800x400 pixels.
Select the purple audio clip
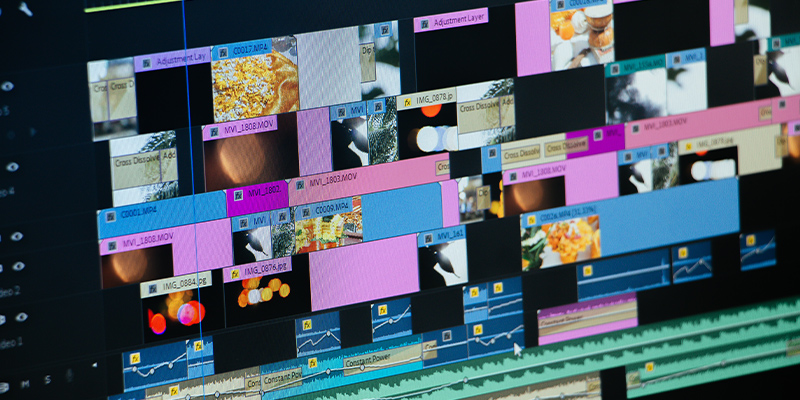pyautogui.click(x=588, y=319)
